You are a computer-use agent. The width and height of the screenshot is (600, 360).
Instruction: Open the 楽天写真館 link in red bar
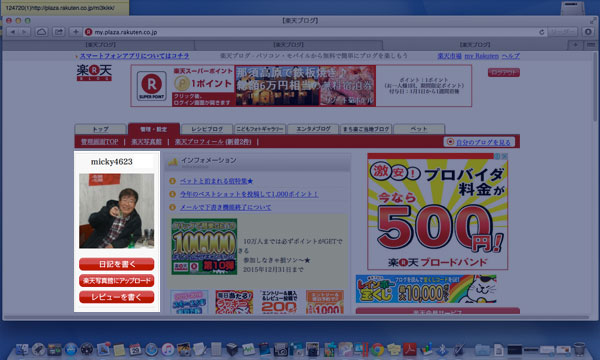(146, 142)
